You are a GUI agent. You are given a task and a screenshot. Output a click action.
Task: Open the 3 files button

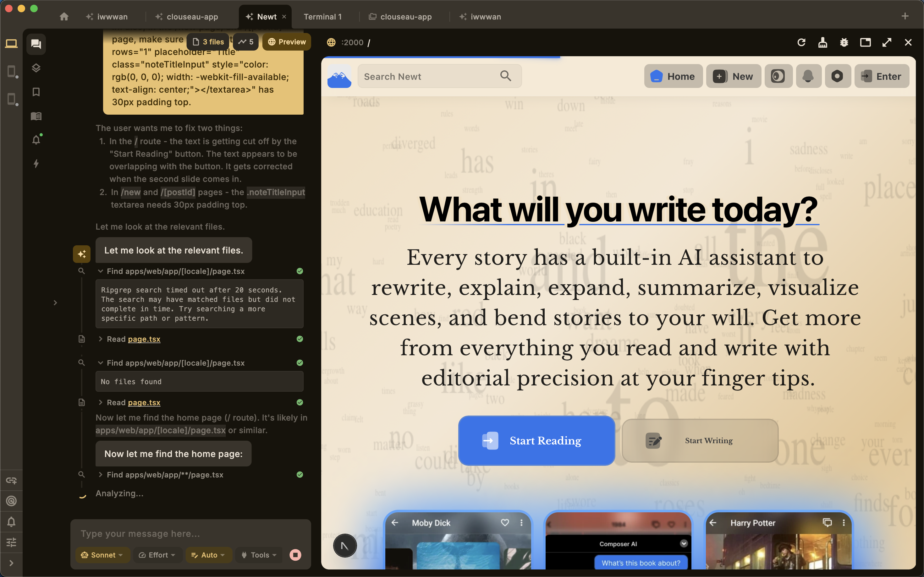point(208,41)
